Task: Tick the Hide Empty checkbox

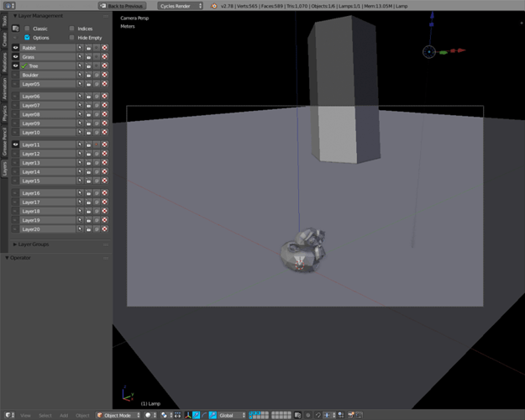Action: click(72, 38)
